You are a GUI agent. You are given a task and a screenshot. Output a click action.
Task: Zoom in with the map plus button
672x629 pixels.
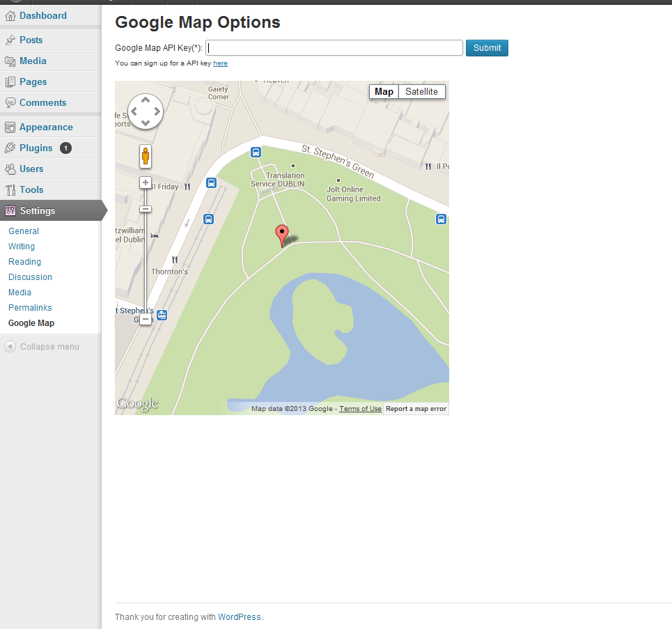pos(146,183)
